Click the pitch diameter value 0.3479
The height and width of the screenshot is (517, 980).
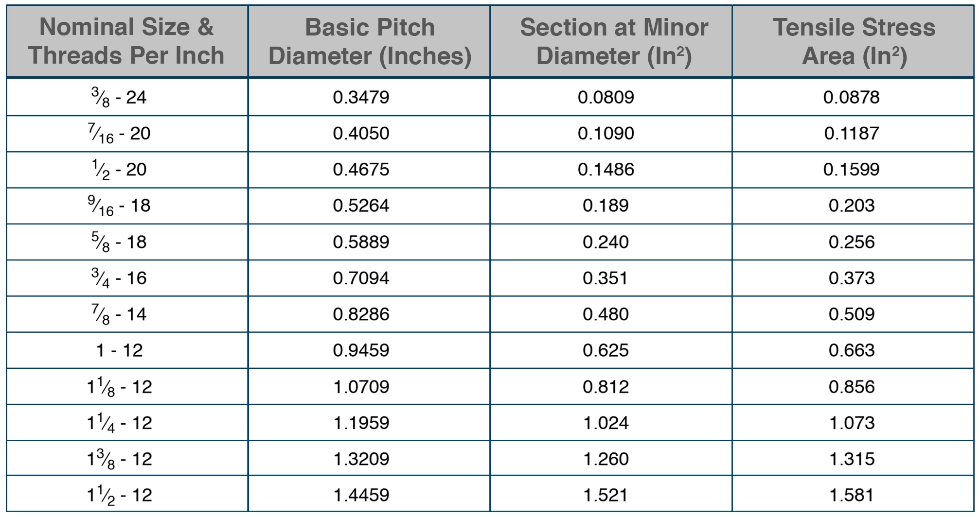361,97
